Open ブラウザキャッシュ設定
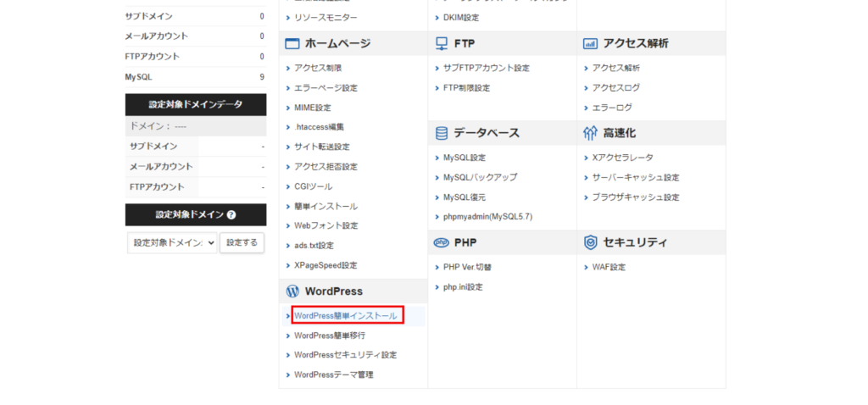The width and height of the screenshot is (868, 405). pos(636,197)
